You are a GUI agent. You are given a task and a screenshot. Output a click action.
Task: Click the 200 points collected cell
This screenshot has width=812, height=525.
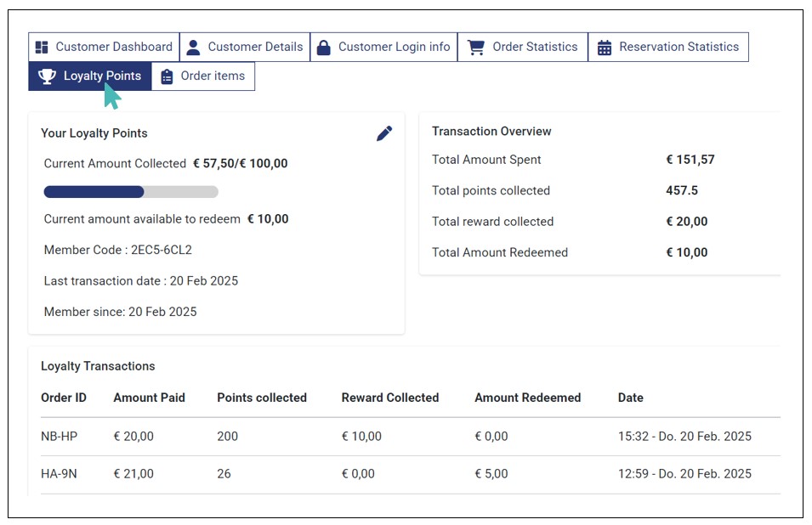pos(227,437)
